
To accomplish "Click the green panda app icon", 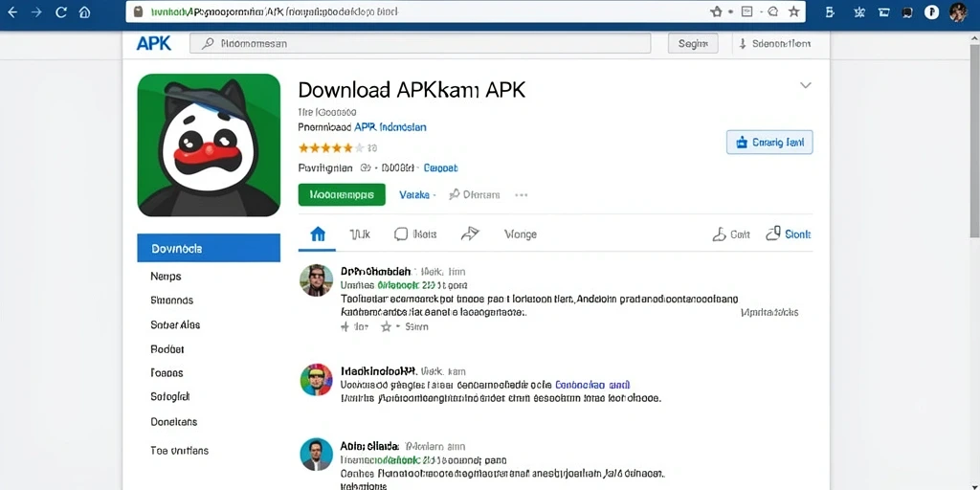I will tap(209, 145).
